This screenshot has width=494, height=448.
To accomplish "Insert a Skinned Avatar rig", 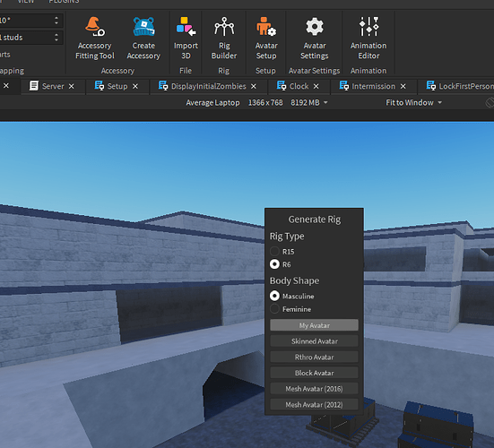I will [314, 341].
